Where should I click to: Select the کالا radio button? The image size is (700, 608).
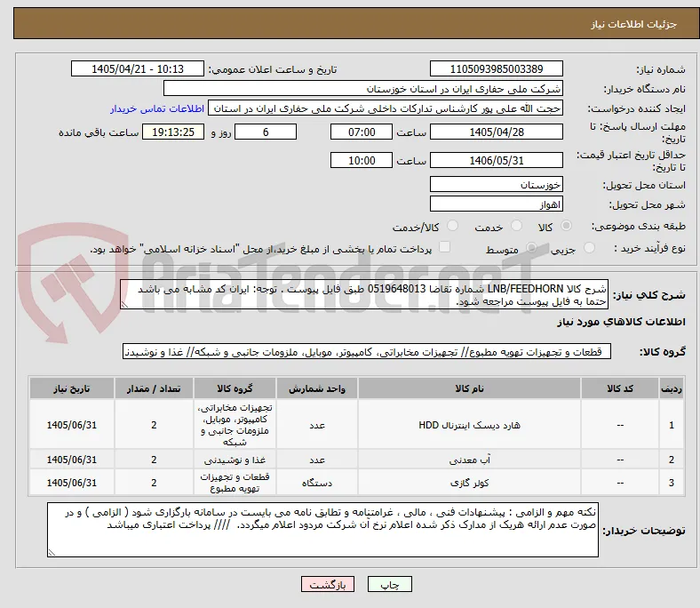coord(566,226)
